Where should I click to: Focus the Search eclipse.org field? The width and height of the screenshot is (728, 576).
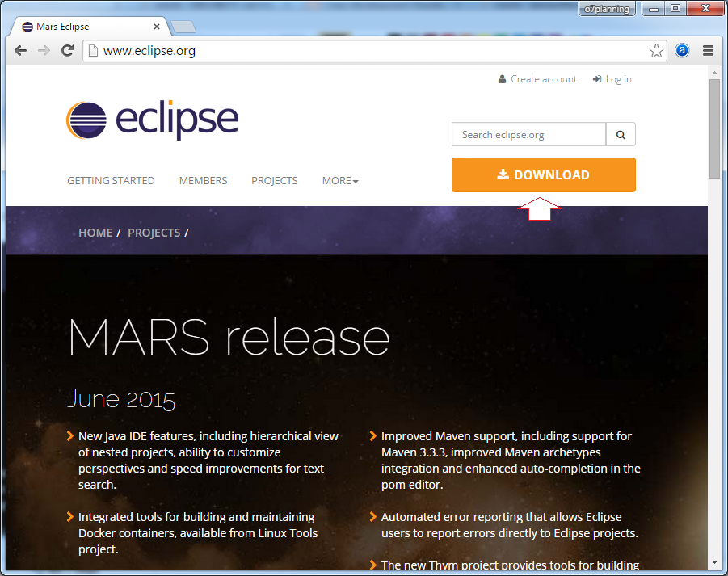pos(528,135)
